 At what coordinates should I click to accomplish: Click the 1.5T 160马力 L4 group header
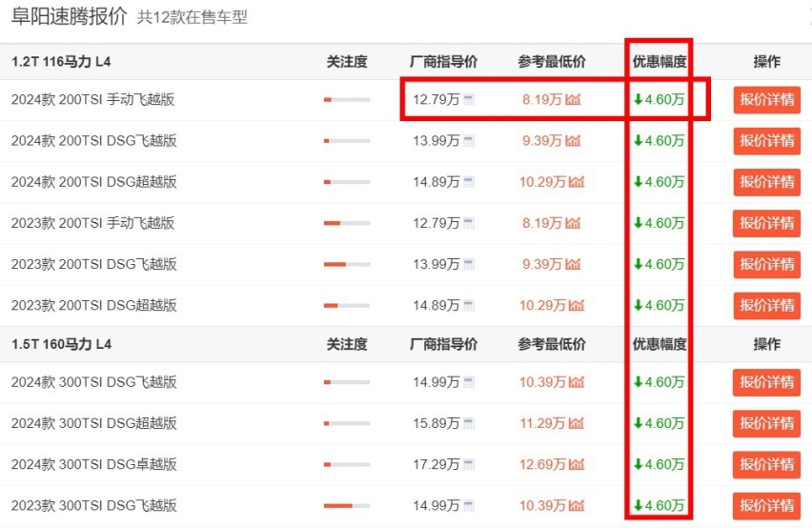(61, 344)
